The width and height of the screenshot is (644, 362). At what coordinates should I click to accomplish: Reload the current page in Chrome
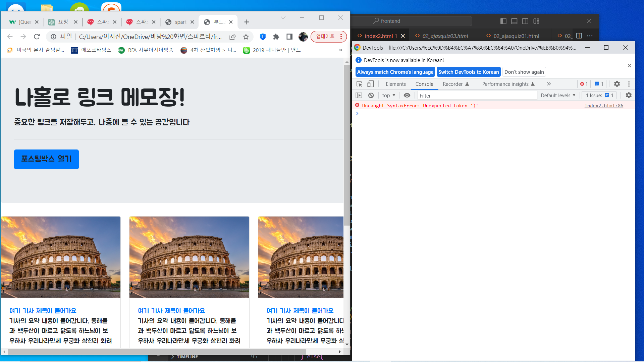click(37, 37)
